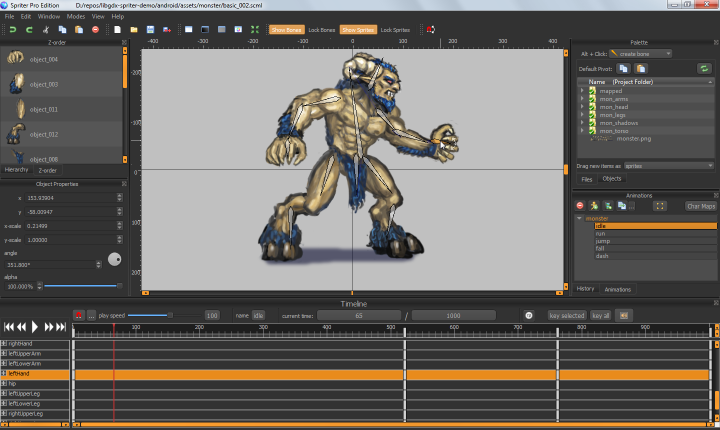Toggle Show Sprites off
Image resolution: width=720 pixels, height=430 pixels.
358,30
